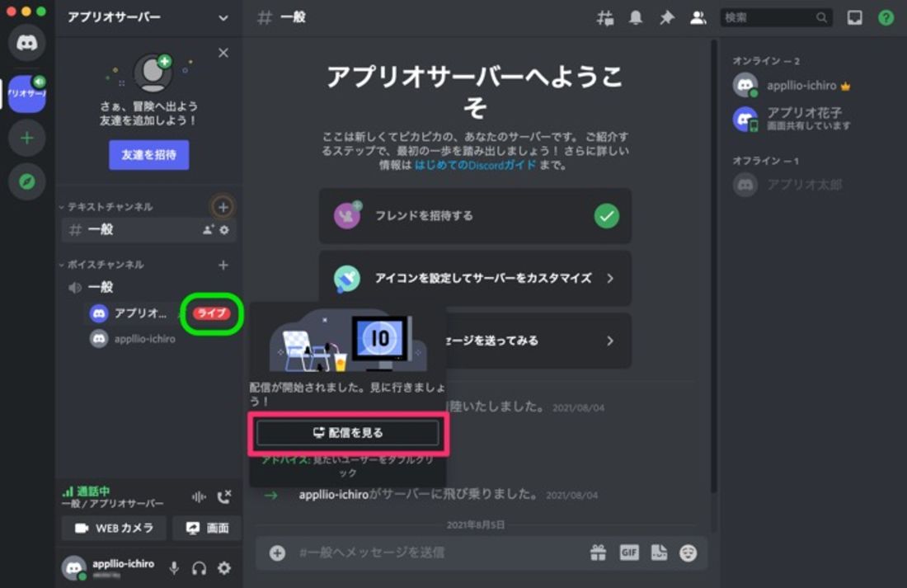Open user settings gear icon
Image resolution: width=907 pixels, height=588 pixels.
click(224, 568)
